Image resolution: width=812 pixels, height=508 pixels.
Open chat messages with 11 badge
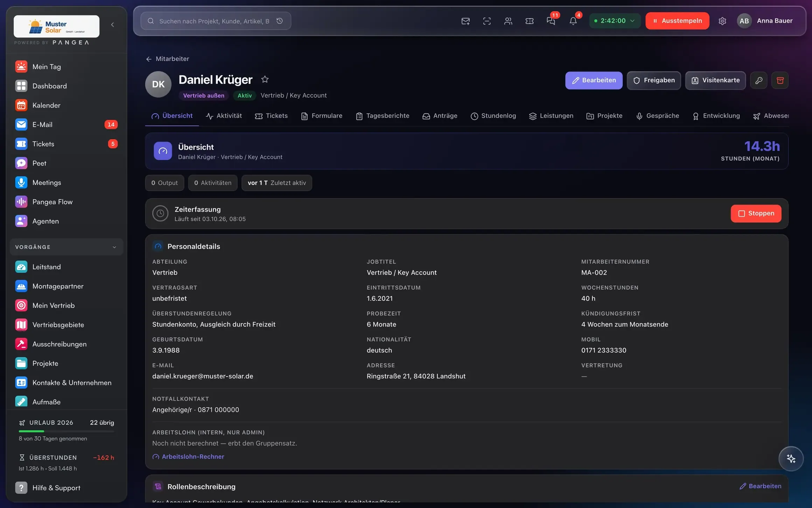point(551,21)
